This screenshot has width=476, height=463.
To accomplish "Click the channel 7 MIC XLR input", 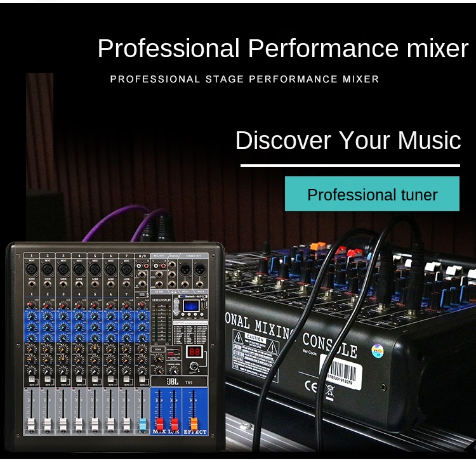I will tap(126, 270).
